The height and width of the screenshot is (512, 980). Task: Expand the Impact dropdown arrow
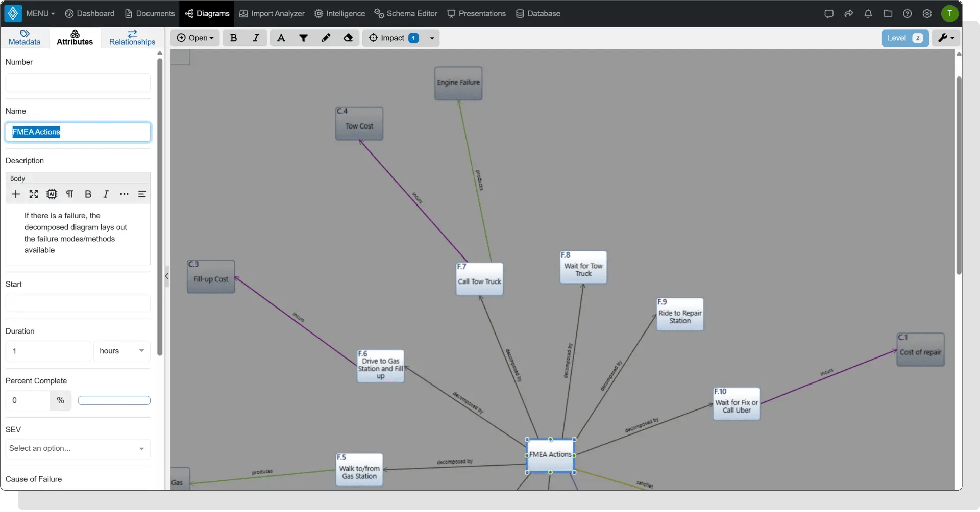click(432, 38)
